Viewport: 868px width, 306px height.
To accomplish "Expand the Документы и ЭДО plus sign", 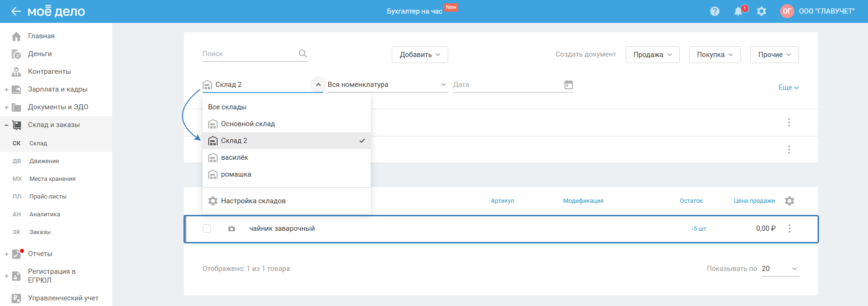I will [7, 107].
